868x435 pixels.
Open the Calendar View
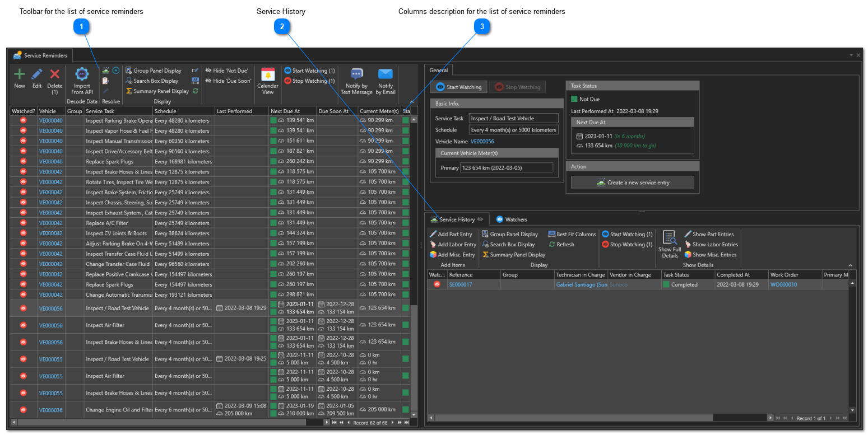(267, 74)
